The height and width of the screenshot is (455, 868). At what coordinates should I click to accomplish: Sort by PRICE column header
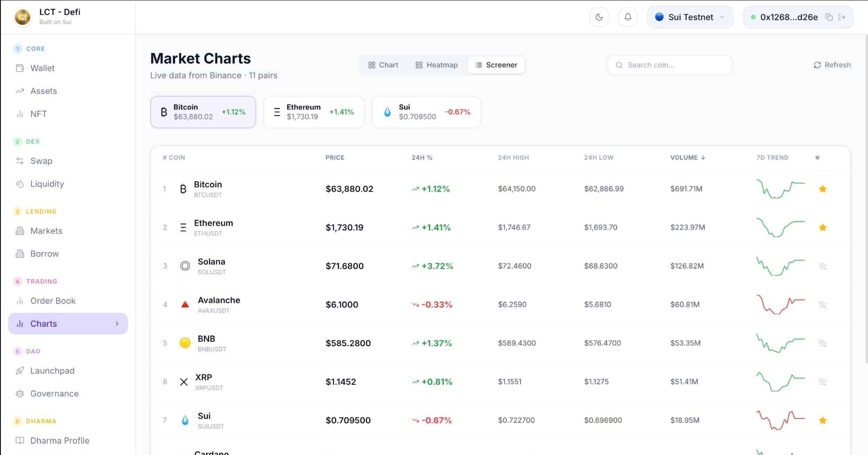(x=335, y=157)
